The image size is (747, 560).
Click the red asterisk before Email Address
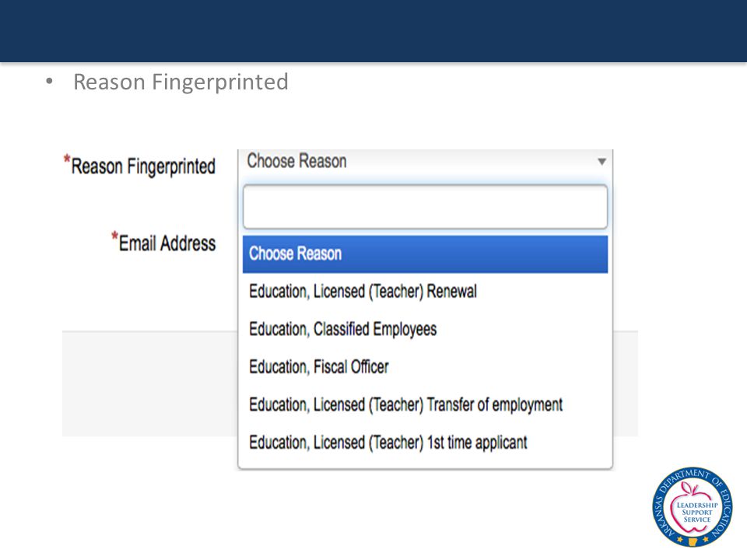[x=114, y=236]
